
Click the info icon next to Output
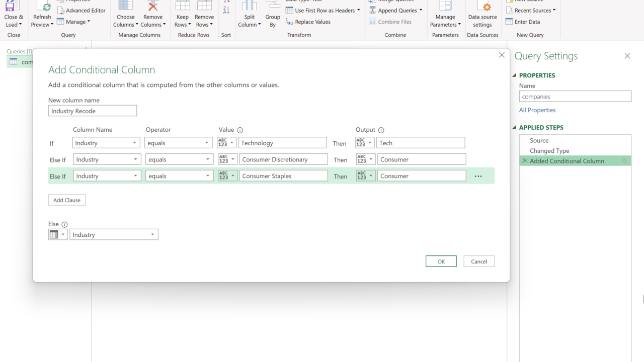tap(381, 130)
